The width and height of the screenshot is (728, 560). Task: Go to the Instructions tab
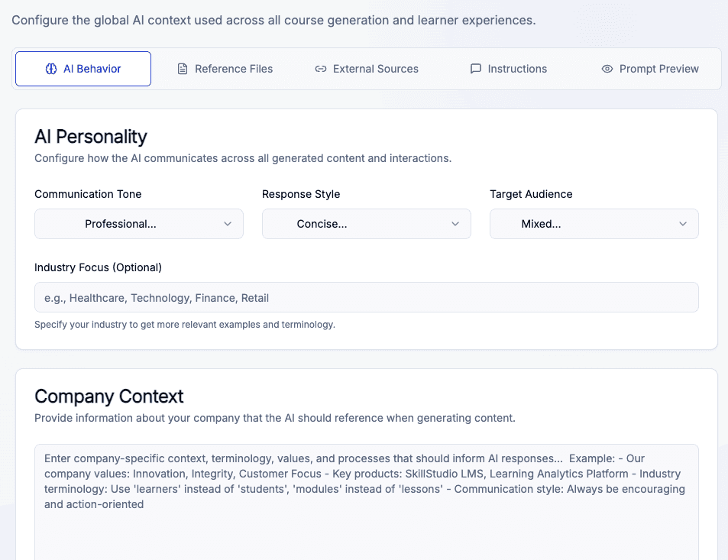coord(517,69)
